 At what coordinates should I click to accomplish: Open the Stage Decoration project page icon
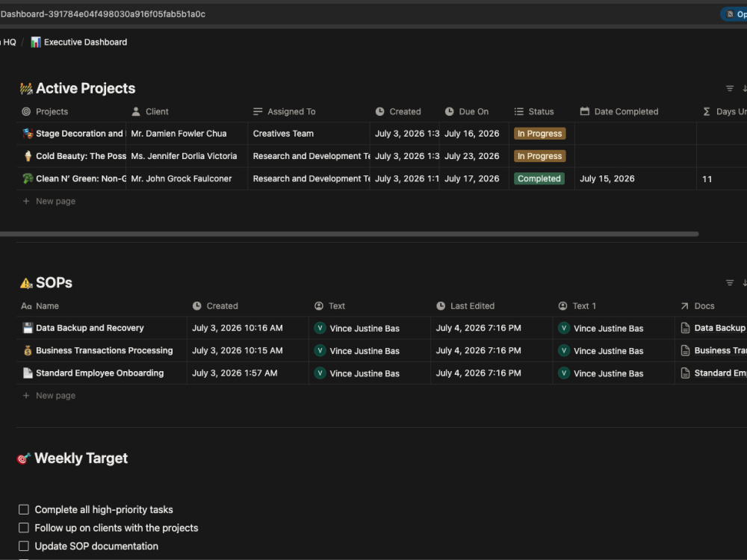[x=28, y=134]
